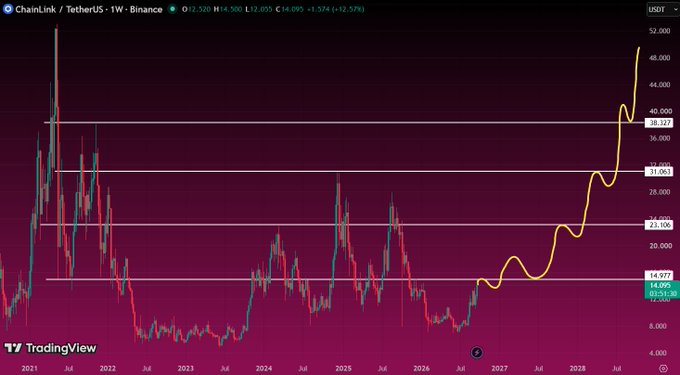The height and width of the screenshot is (375, 680).
Task: Open chart settings gear icon
Action: (x=662, y=368)
